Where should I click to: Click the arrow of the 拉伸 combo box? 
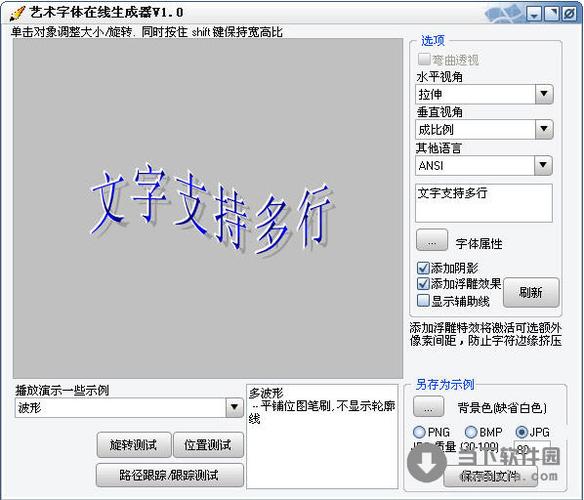point(544,94)
